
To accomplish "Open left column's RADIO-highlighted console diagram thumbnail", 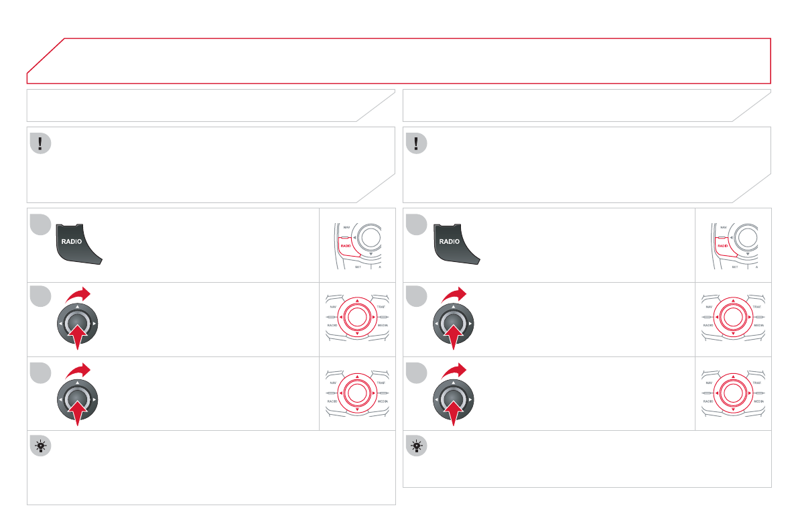I will (x=357, y=245).
